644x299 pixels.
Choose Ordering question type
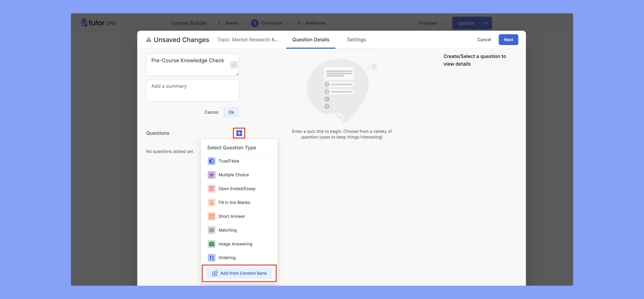239,258
